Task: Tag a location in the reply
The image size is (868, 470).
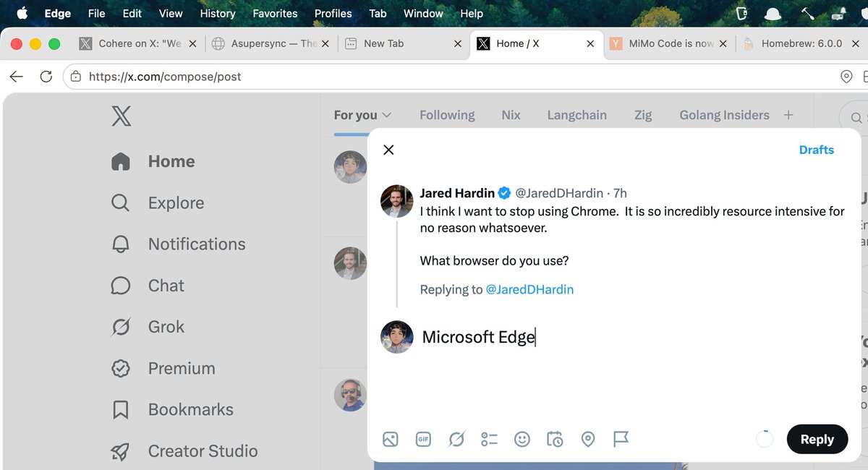Action: [x=588, y=439]
